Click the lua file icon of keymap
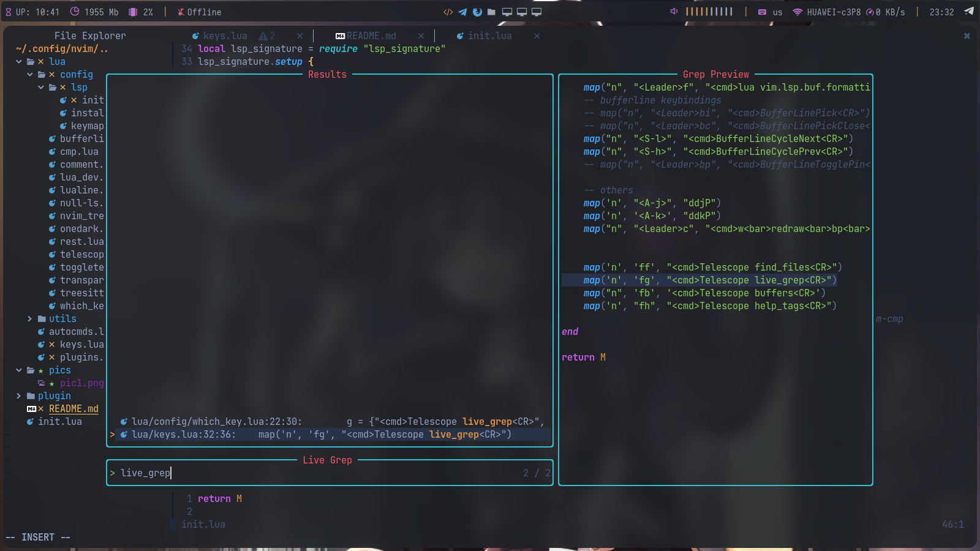This screenshot has width=980, height=551. click(63, 126)
